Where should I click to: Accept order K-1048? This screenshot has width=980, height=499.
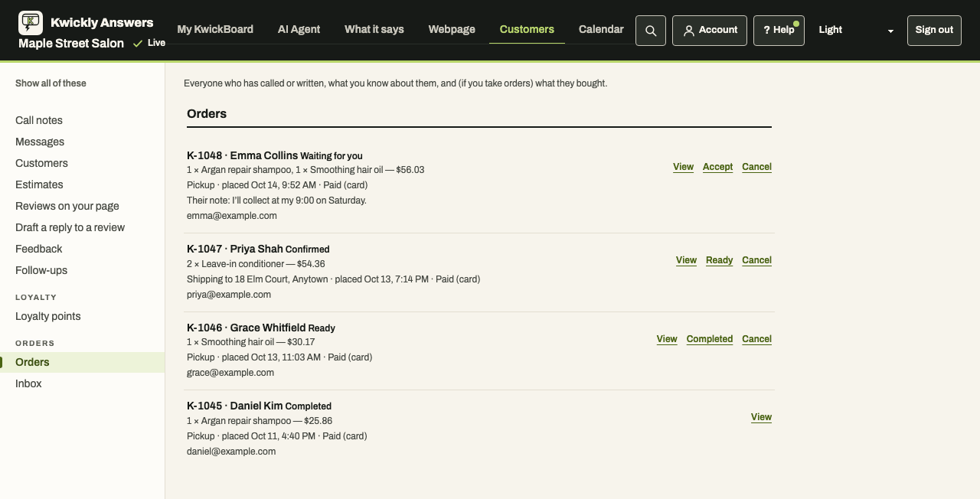point(717,167)
